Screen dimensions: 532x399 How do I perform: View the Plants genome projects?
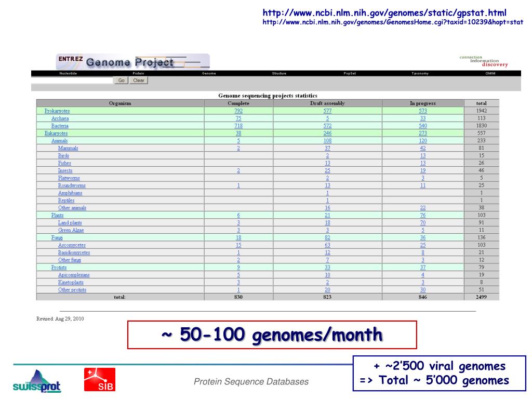point(57,216)
